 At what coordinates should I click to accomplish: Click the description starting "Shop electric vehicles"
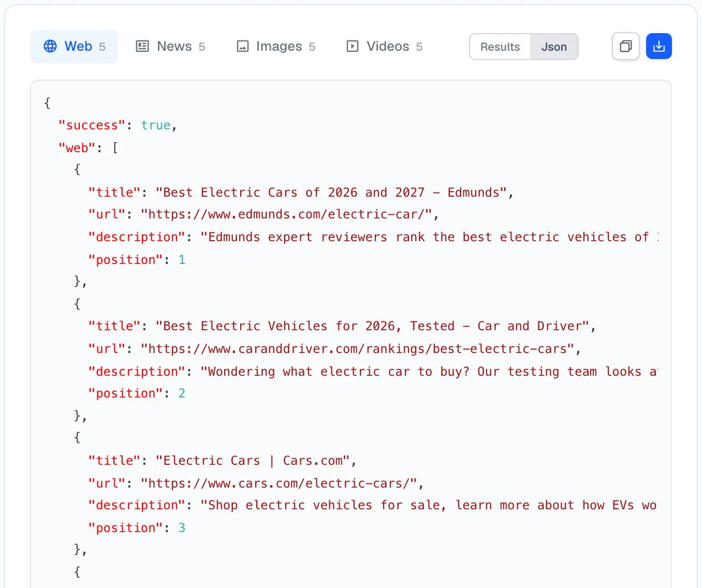click(430, 505)
